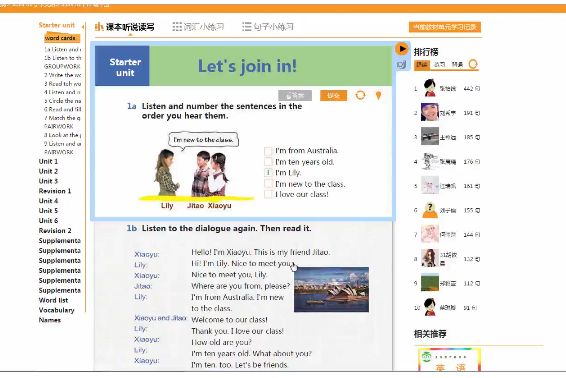
Task: Expand Revision 1 in the sidebar
Action: click(x=55, y=191)
